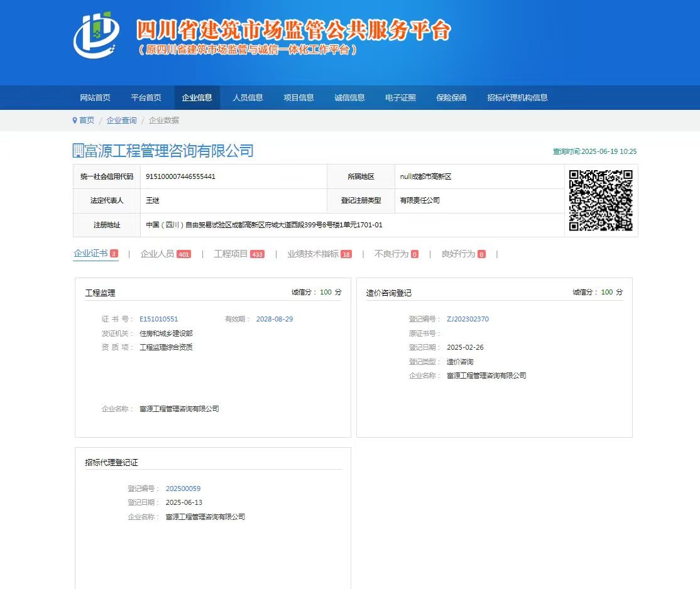Viewport: 700px width, 589px height.
Task: Open 平台首页 in navigation bar
Action: (x=146, y=97)
